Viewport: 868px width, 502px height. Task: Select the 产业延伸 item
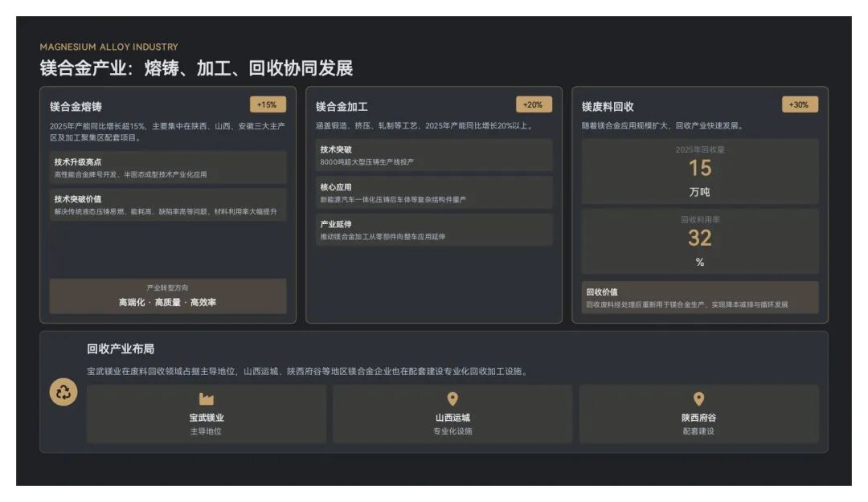[x=434, y=230]
